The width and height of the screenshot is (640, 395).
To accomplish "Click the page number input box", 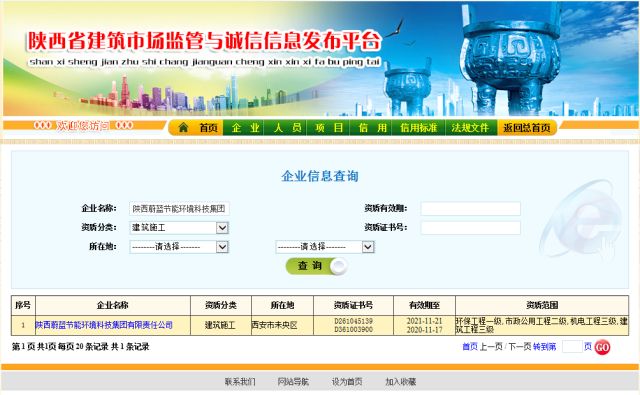I will (572, 347).
